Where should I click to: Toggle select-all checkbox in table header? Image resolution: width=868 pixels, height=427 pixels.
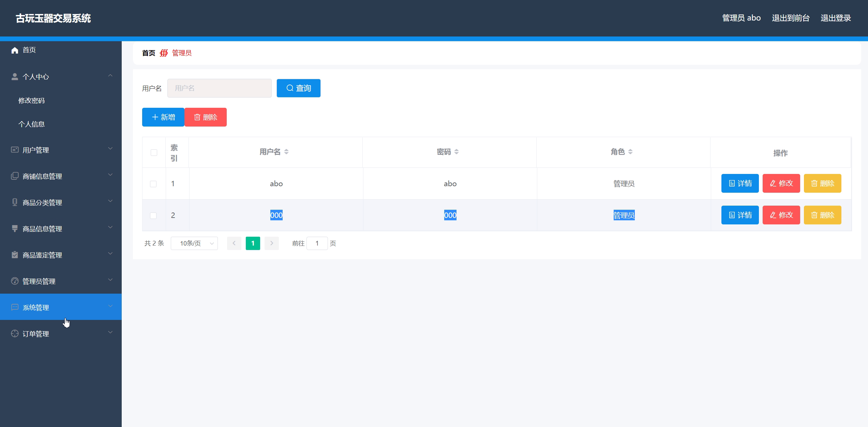(154, 152)
